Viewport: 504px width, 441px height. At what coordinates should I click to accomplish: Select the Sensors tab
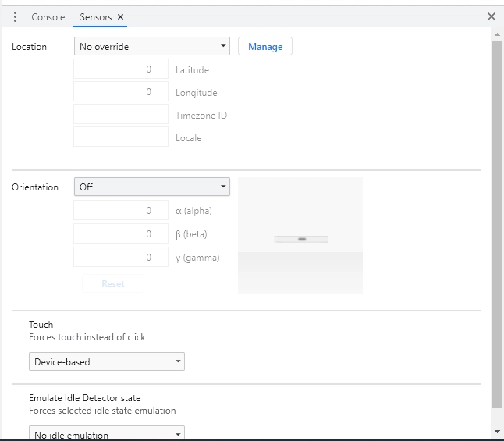coord(95,16)
